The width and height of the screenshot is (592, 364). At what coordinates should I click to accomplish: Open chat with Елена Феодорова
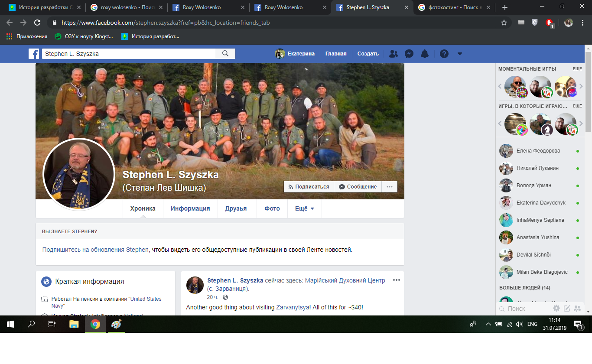pos(539,151)
